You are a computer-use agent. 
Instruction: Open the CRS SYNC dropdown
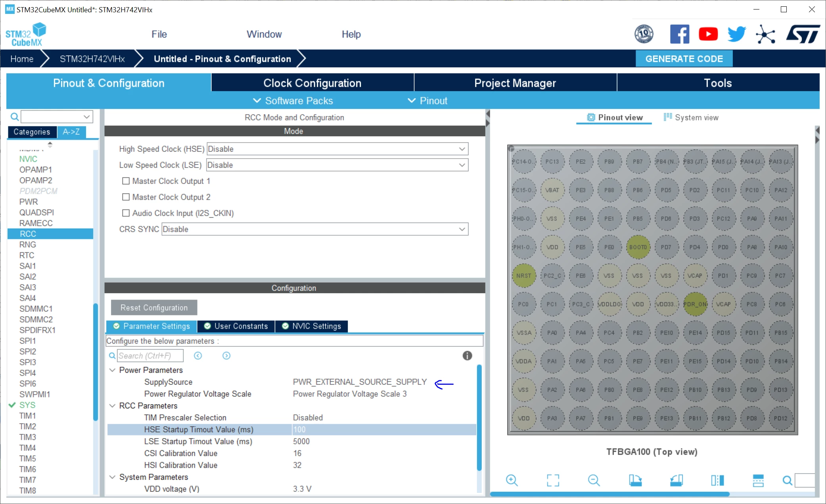315,229
